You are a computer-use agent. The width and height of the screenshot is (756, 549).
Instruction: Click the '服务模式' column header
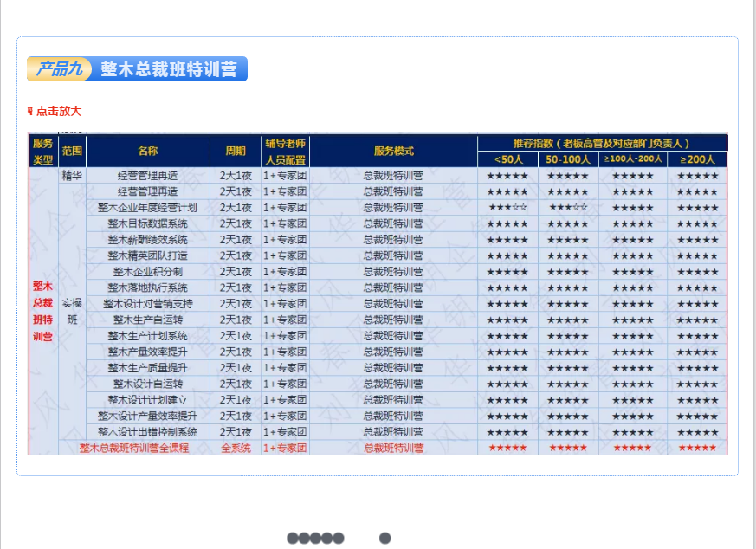[x=393, y=152]
